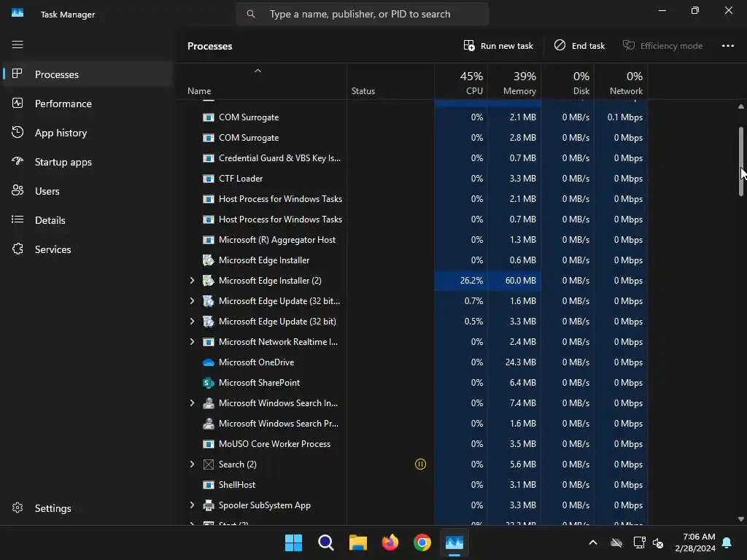747x560 pixels.
Task: Click the Spooler SubSystem App printer icon
Action: click(x=208, y=505)
